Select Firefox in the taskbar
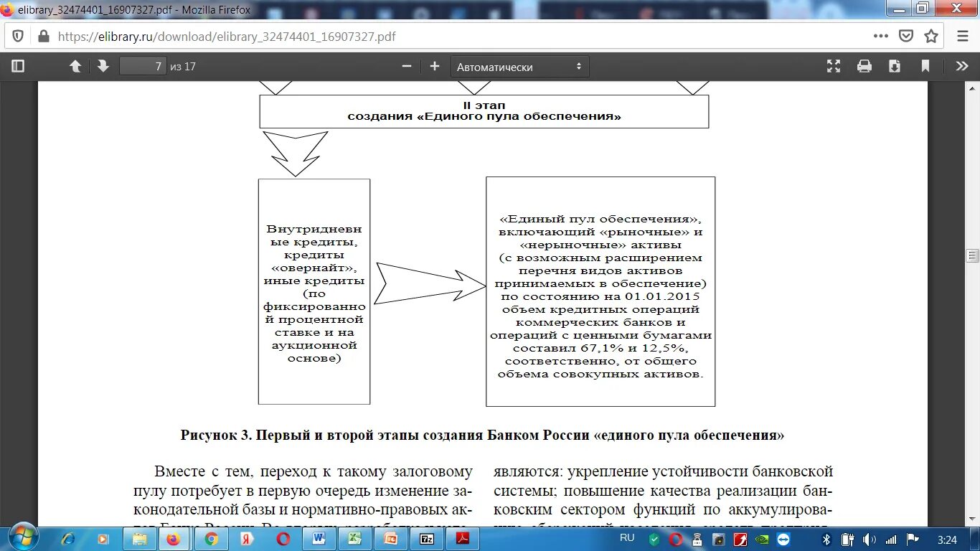 click(x=174, y=539)
